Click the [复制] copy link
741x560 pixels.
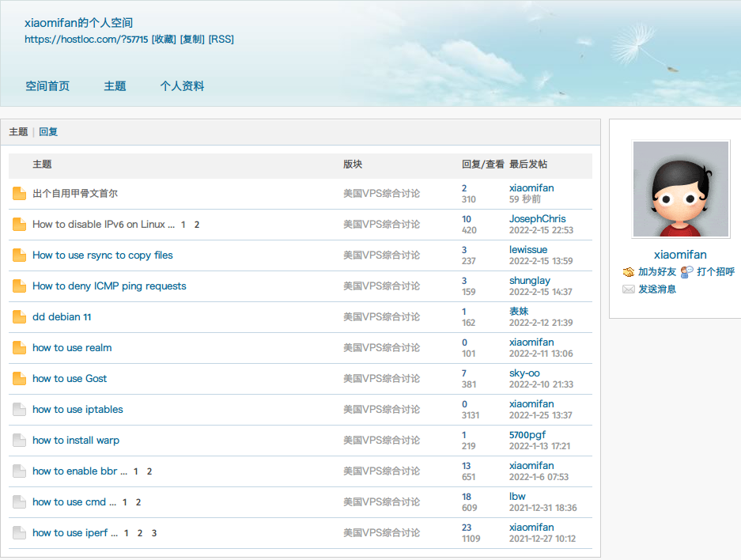pos(192,40)
